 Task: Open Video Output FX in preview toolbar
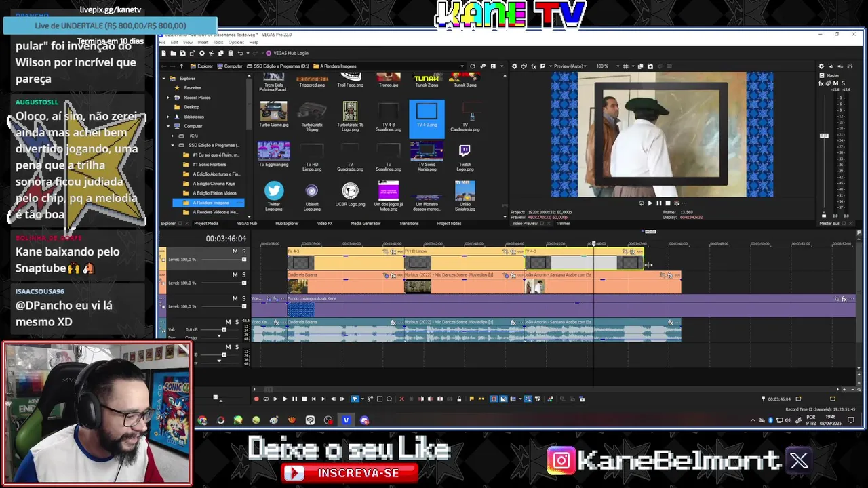(534, 66)
